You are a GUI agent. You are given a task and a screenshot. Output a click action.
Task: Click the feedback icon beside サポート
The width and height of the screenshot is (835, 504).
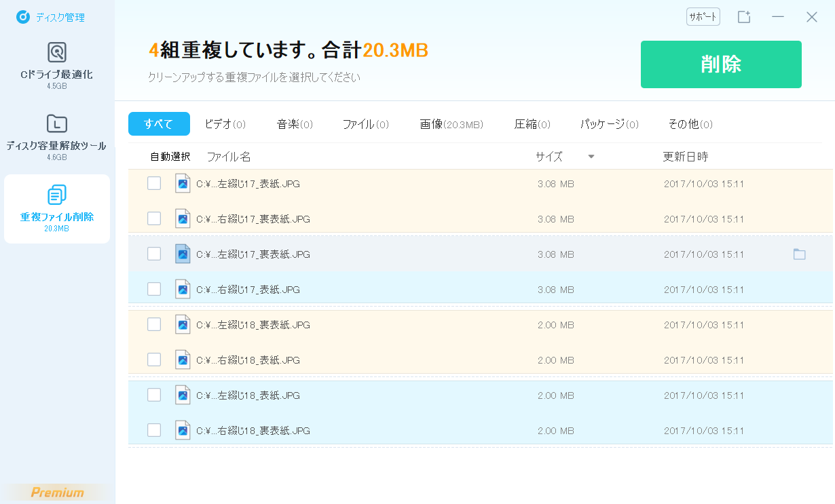point(744,17)
